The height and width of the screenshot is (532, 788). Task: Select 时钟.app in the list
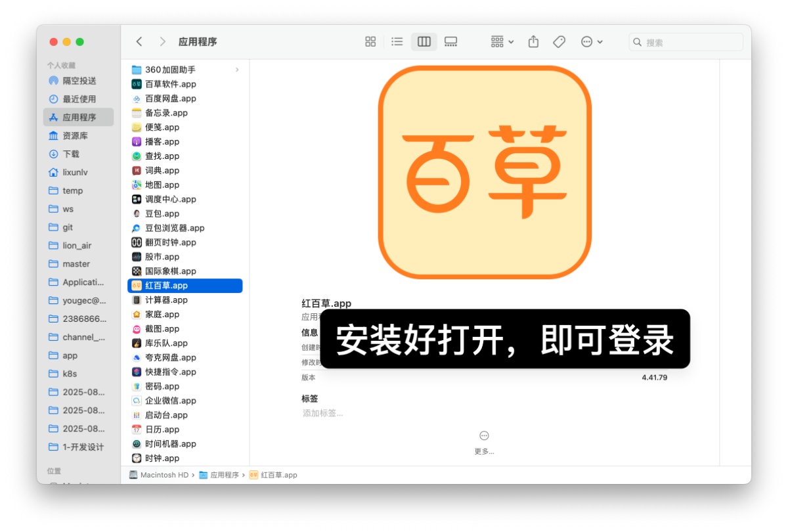pyautogui.click(x=185, y=458)
